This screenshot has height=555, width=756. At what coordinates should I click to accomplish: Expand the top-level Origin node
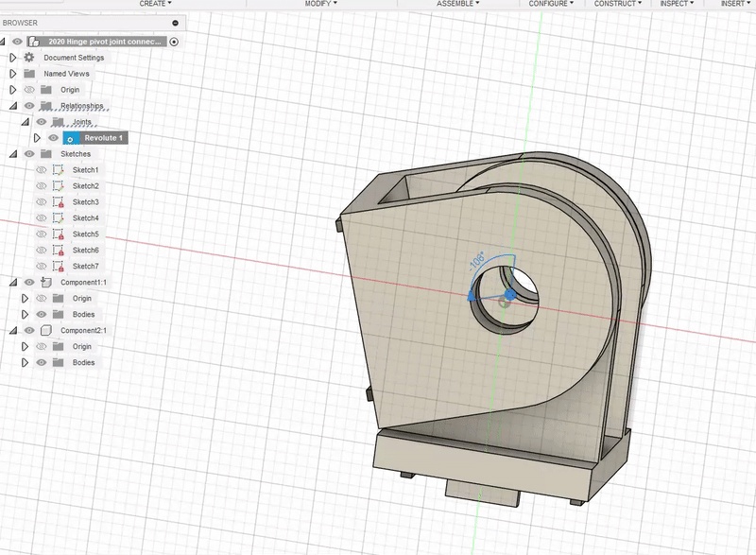coord(13,90)
